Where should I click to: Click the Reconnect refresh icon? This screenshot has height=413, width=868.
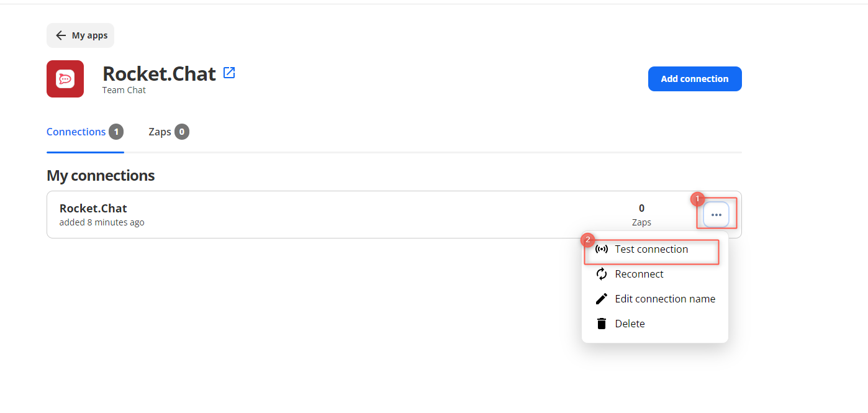(601, 274)
